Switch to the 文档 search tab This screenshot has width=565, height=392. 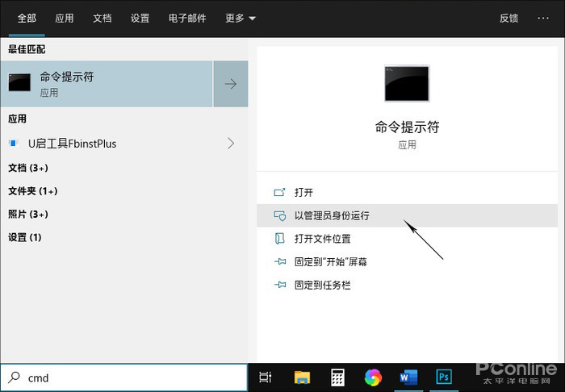102,18
